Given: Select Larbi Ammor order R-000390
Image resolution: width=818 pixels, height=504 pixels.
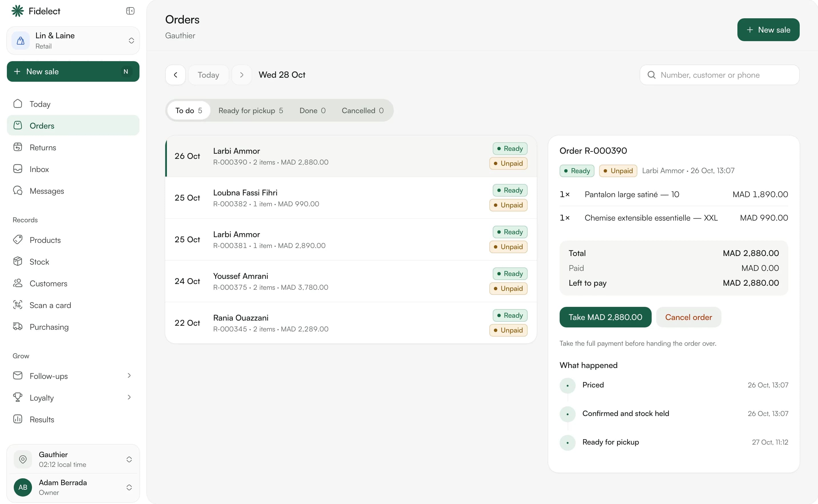Looking at the screenshot, I should click(x=351, y=156).
